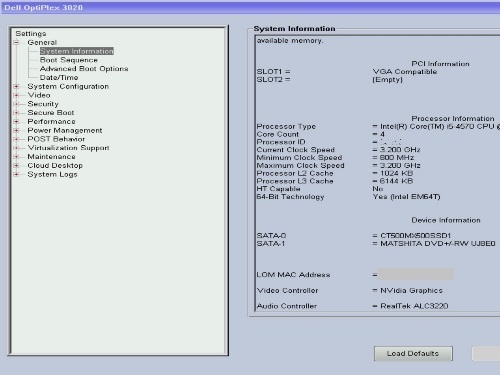This screenshot has width=500, height=375.
Task: Click the CT500MX500SSD1 SATA-0 value
Action: click(415, 236)
